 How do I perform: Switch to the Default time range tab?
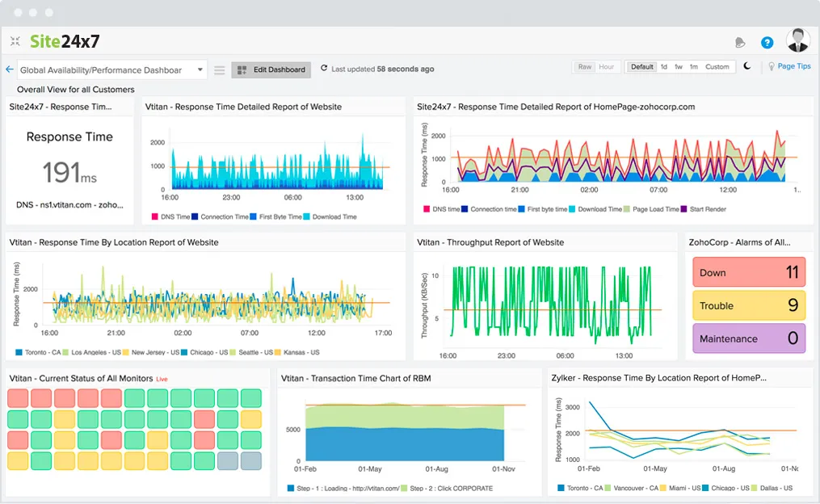point(641,66)
